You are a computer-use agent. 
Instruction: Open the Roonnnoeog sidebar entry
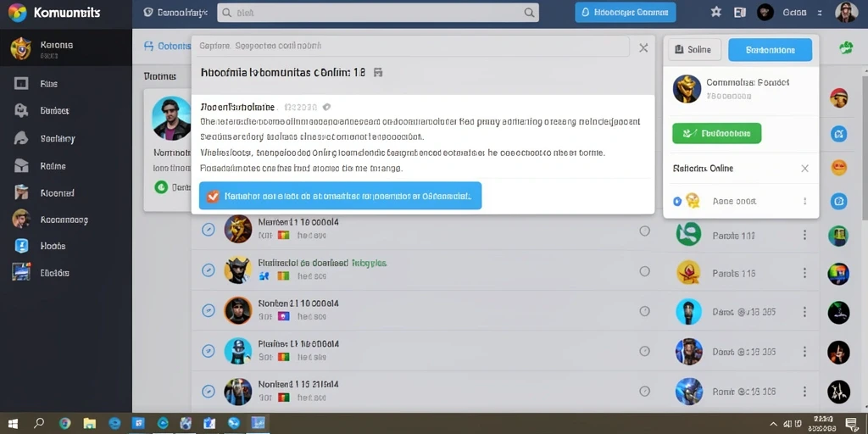click(64, 220)
